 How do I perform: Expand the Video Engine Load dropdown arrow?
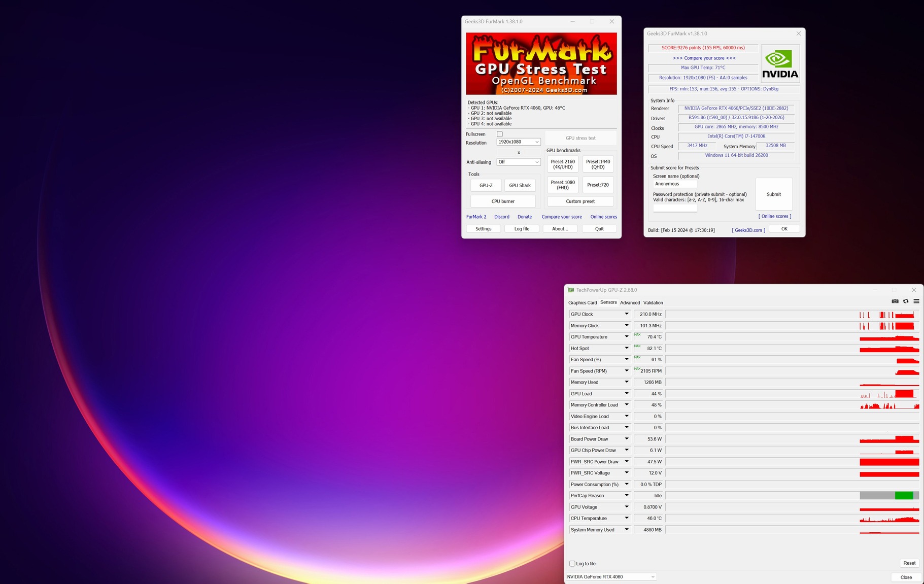pyautogui.click(x=627, y=416)
